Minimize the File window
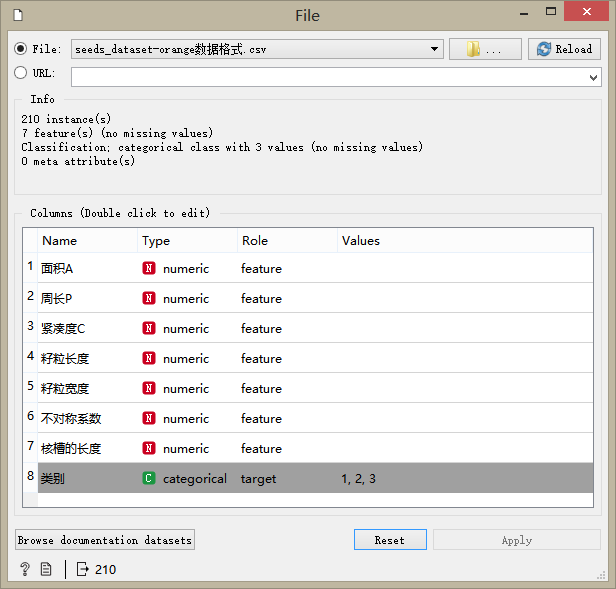This screenshot has height=589, width=616. pos(524,13)
